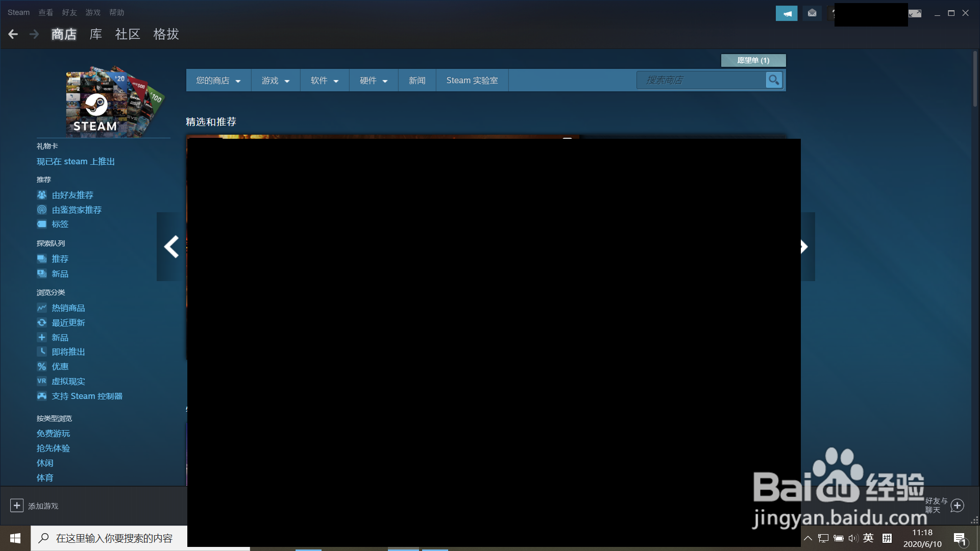Open the Steam menu in the menu bar
The image size is (980, 551).
18,12
